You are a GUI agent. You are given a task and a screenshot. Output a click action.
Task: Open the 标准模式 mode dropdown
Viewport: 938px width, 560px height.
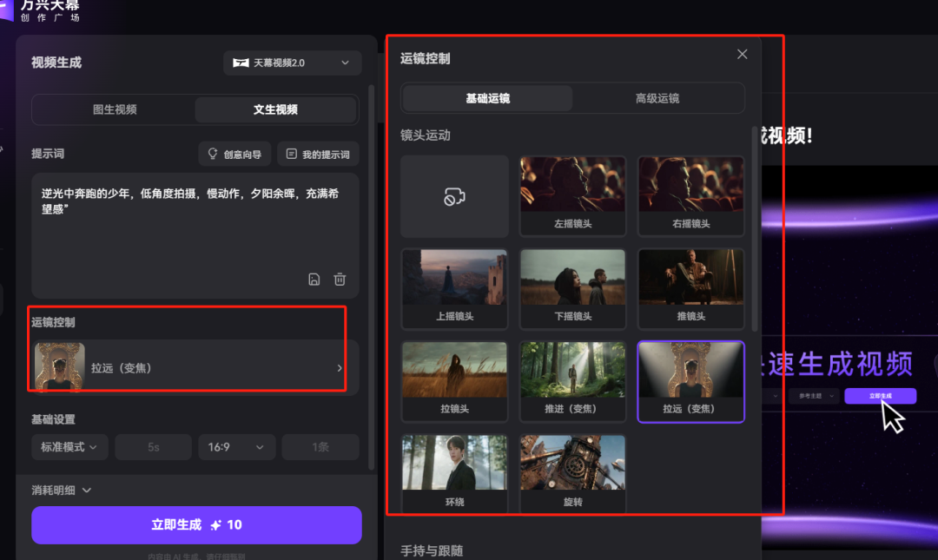point(69,446)
